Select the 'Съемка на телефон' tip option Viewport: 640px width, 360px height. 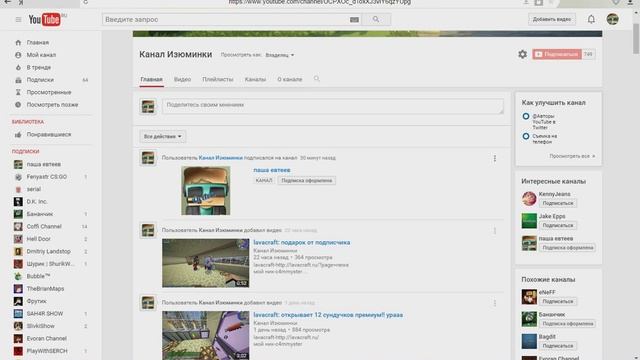(526, 136)
